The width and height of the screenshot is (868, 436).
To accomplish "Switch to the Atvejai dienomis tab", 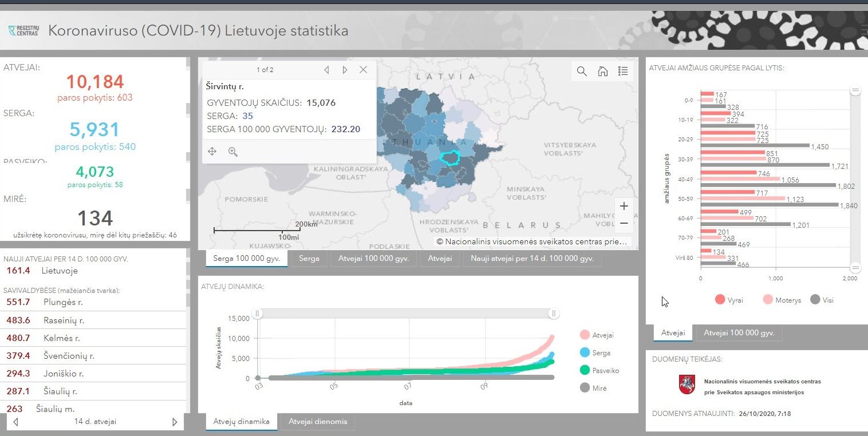I will tap(318, 422).
